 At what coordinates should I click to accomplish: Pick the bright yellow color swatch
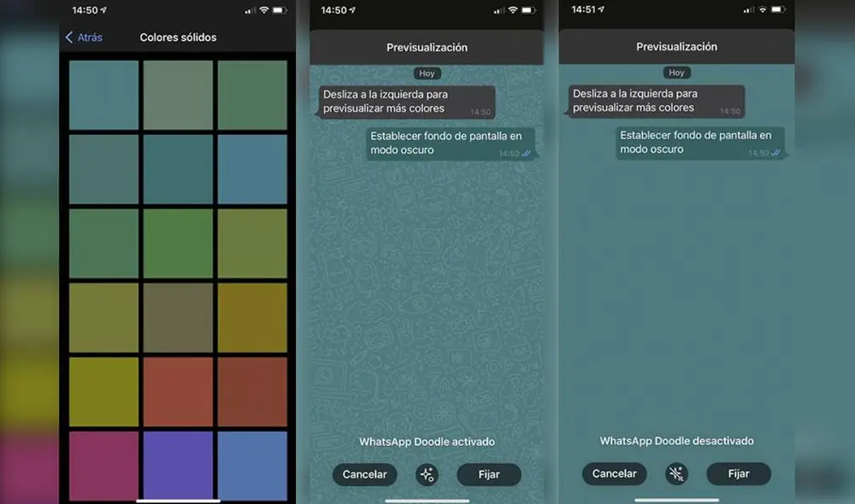(103, 391)
